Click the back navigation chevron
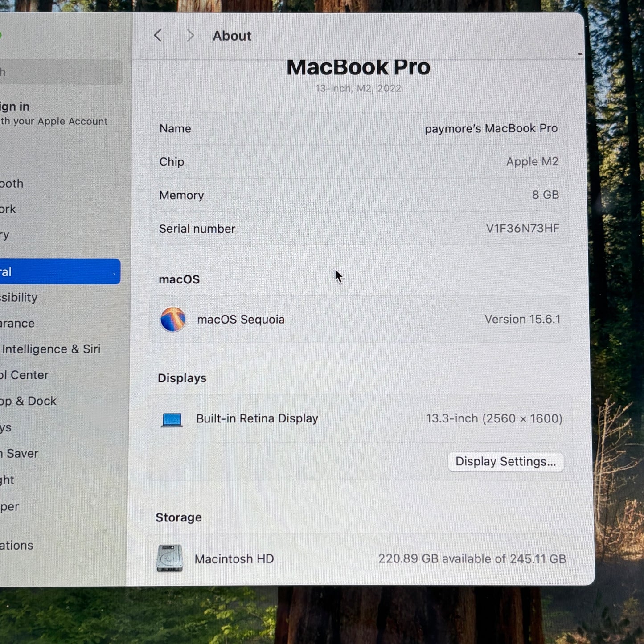The image size is (644, 644). tap(158, 36)
